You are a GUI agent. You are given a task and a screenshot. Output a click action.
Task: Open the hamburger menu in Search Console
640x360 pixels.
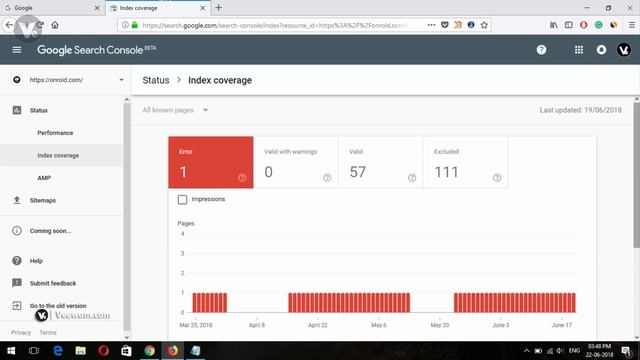(x=17, y=50)
